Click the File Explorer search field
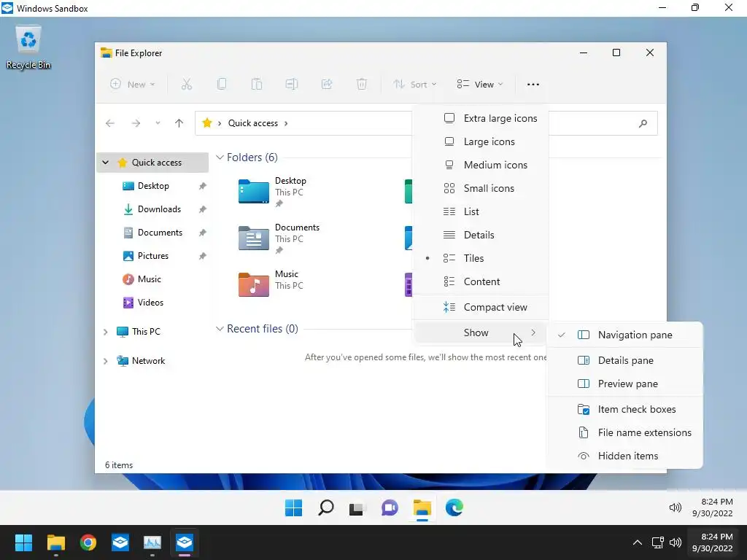The height and width of the screenshot is (560, 747). click(x=603, y=123)
